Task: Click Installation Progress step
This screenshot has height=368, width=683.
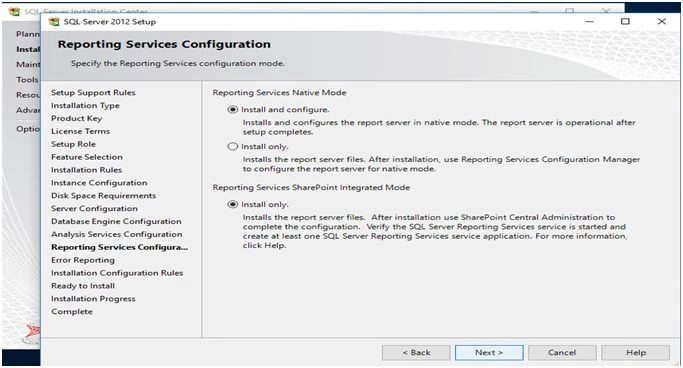Action: click(x=93, y=298)
